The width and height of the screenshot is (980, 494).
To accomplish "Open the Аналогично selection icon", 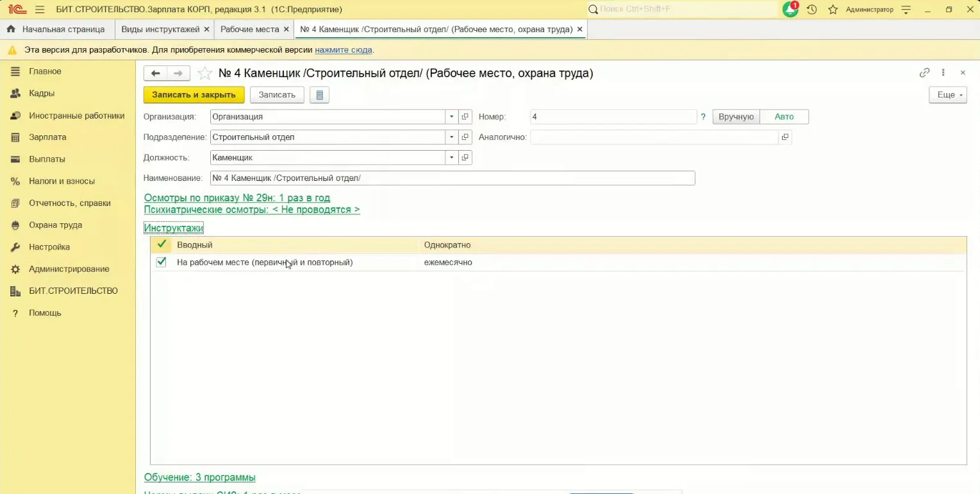I will point(785,137).
